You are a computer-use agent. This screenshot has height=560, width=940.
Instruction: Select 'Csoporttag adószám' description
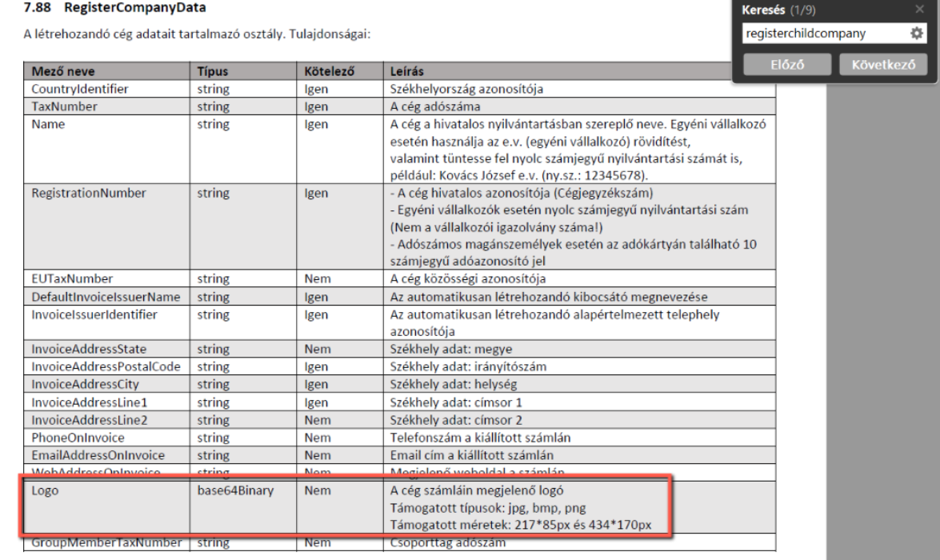(448, 542)
